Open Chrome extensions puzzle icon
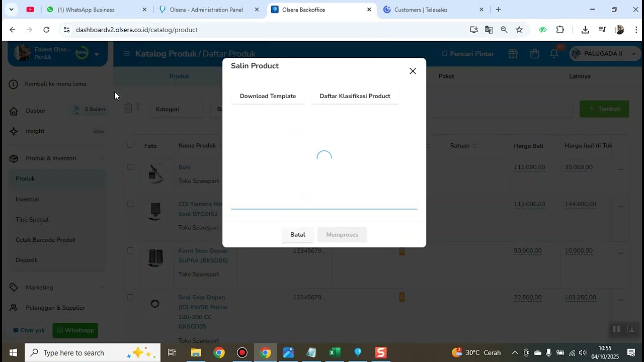This screenshot has width=644, height=362. pyautogui.click(x=560, y=30)
